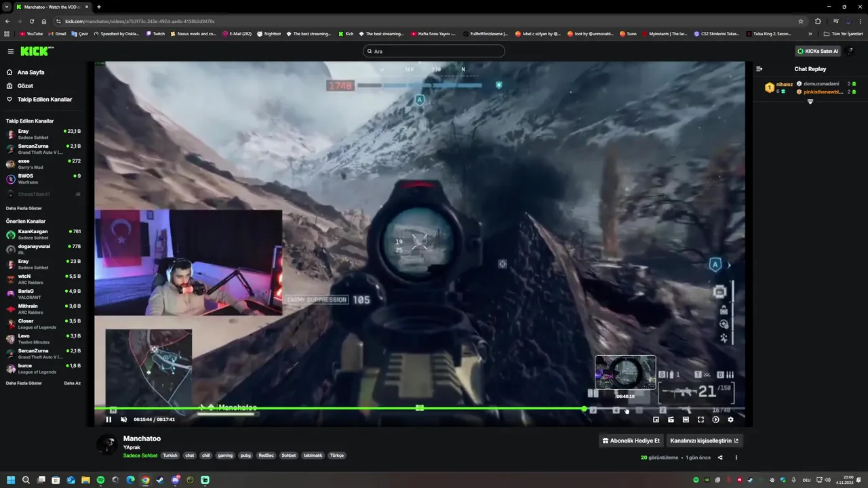This screenshot has height=488, width=868.
Task: Open doganayvural IRL channel
Action: point(43,249)
